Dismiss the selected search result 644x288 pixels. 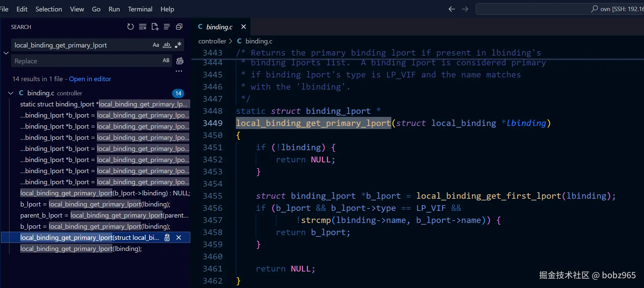click(179, 237)
